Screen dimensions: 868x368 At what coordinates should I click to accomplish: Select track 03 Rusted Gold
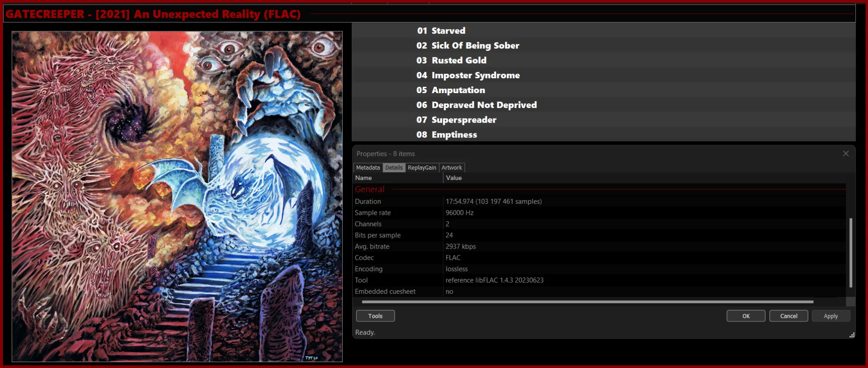pyautogui.click(x=604, y=61)
